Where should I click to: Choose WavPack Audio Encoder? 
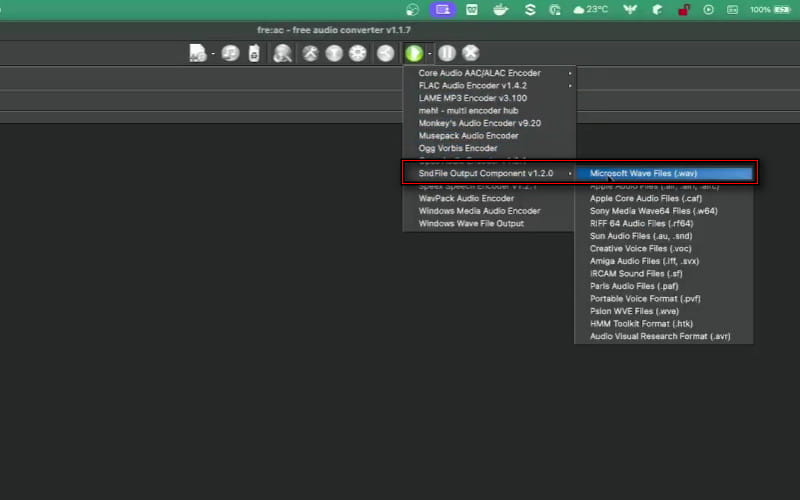(466, 198)
